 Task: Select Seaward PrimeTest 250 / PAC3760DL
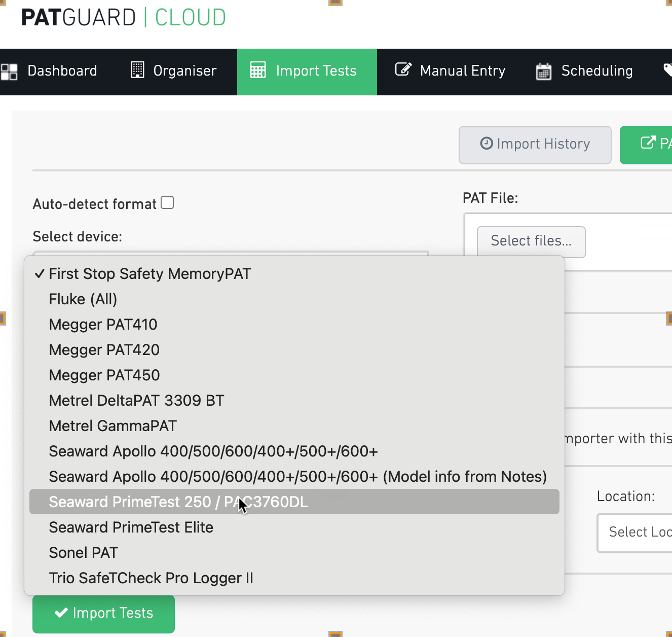294,502
